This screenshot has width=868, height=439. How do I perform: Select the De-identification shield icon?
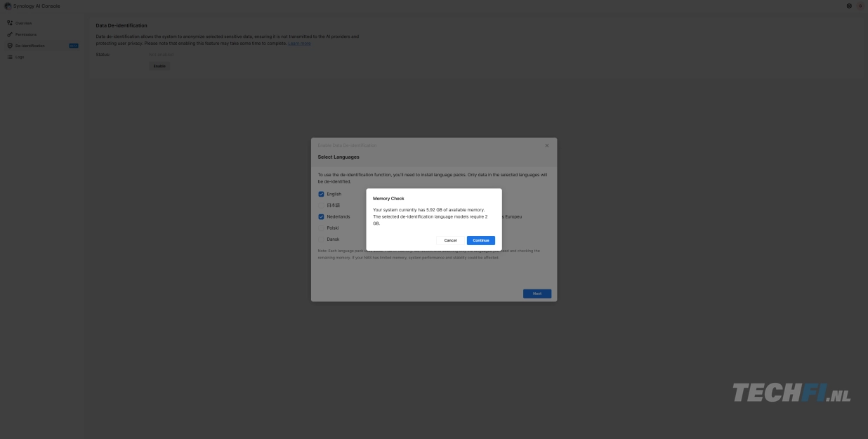click(10, 46)
